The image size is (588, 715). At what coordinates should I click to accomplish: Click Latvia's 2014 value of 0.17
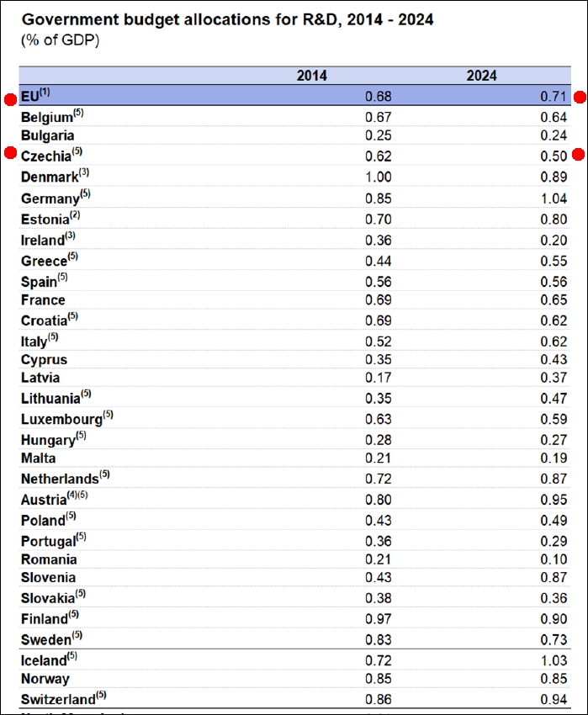(378, 379)
